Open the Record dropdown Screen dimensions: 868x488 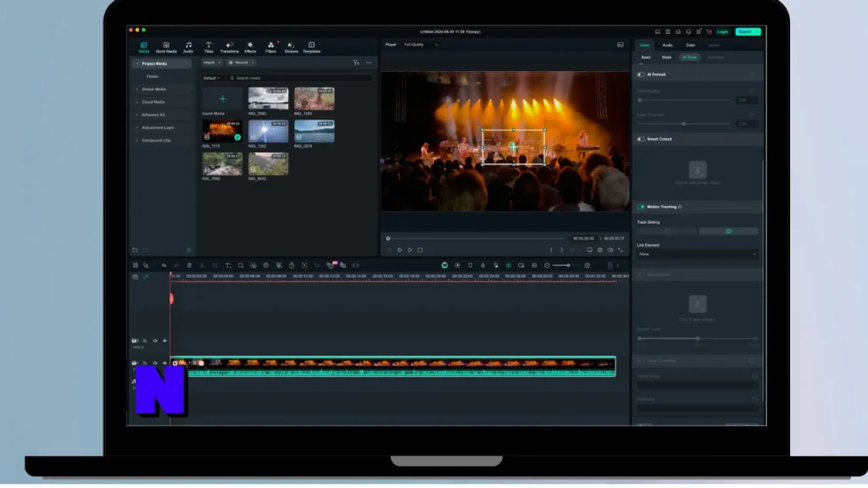(x=242, y=63)
